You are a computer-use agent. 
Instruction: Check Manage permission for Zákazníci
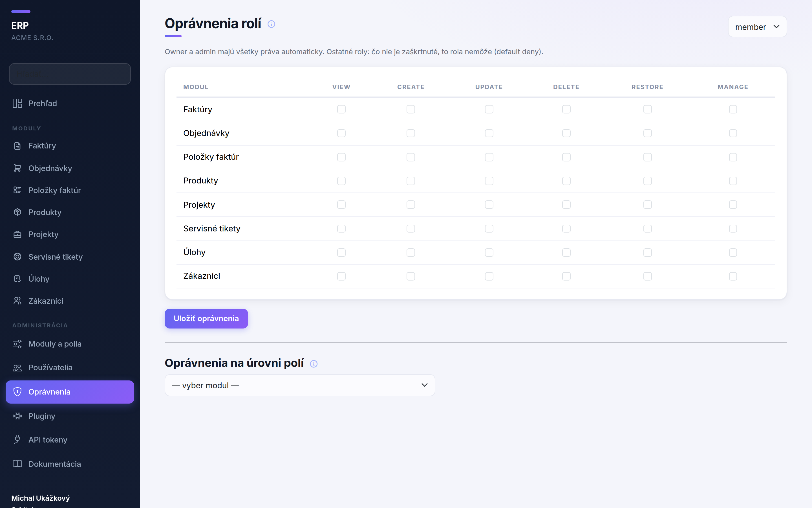click(733, 276)
